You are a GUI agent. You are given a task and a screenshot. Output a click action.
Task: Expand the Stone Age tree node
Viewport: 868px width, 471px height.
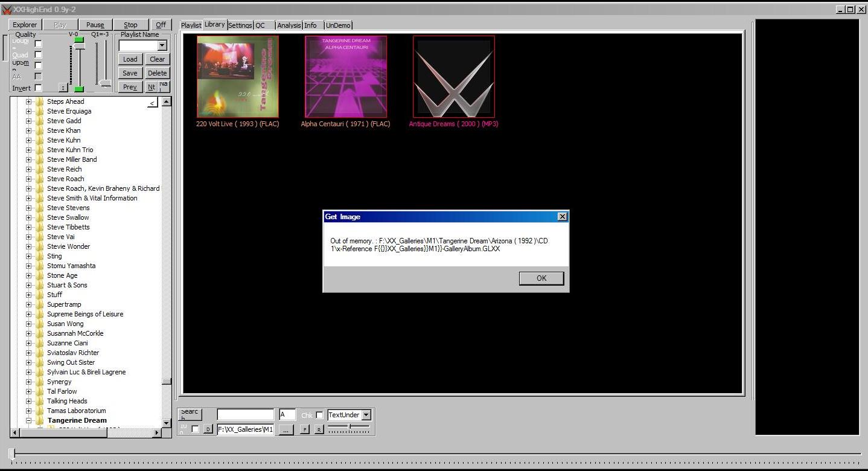pos(28,275)
